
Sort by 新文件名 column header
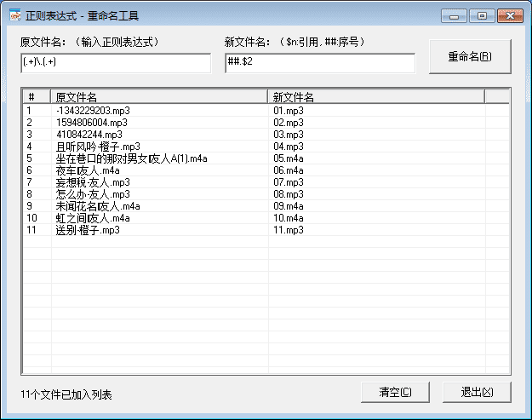point(376,97)
